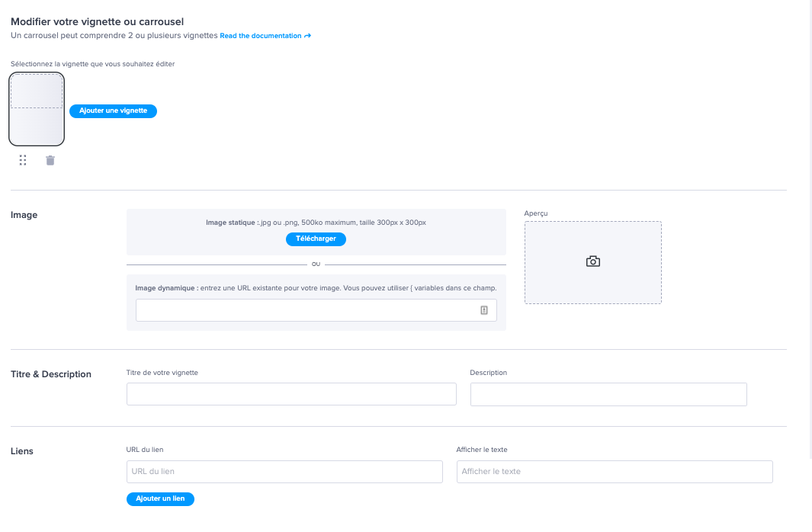Click the 'Image statique' instruction text
This screenshot has height=532, width=812.
(x=316, y=223)
